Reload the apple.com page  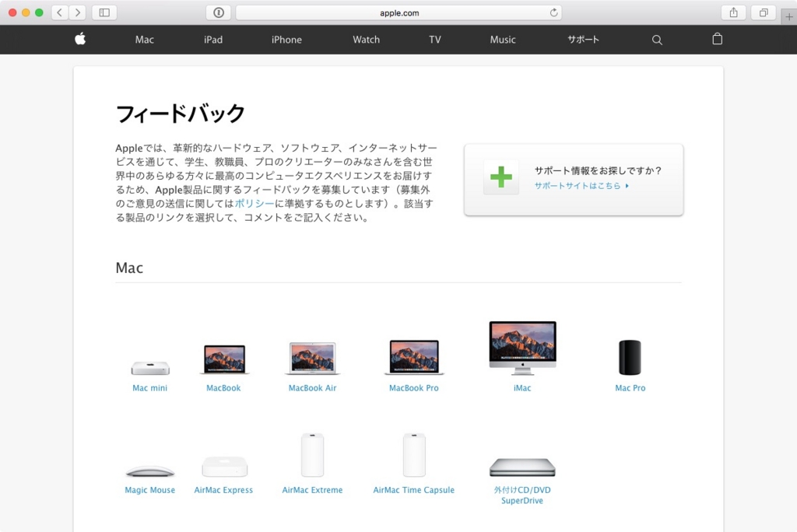click(x=553, y=12)
